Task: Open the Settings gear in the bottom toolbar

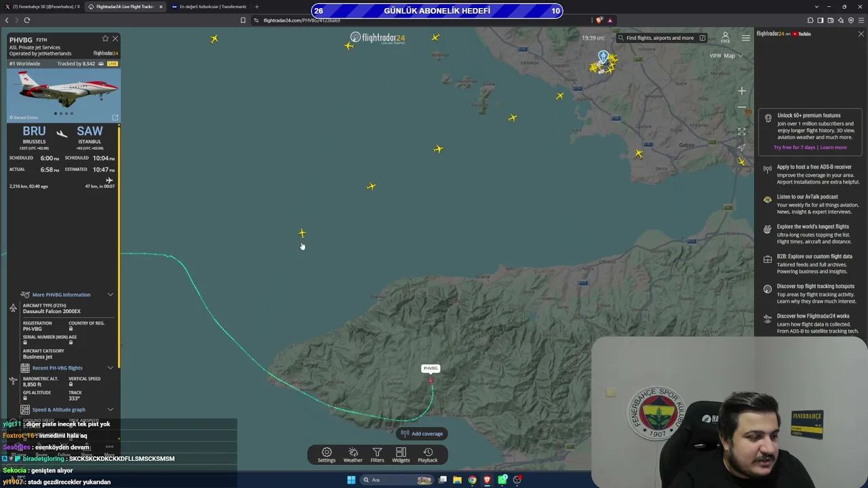Action: [x=326, y=455]
